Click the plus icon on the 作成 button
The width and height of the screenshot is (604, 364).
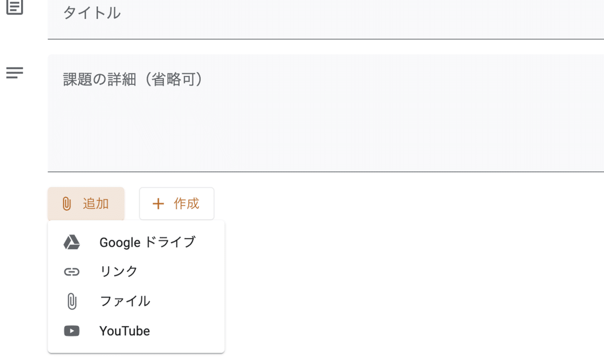[x=158, y=203]
